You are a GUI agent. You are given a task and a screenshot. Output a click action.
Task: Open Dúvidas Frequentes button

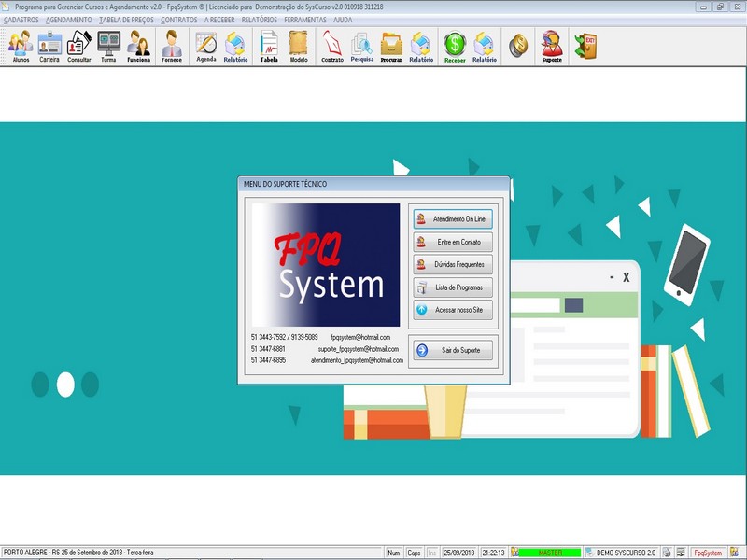(453, 264)
